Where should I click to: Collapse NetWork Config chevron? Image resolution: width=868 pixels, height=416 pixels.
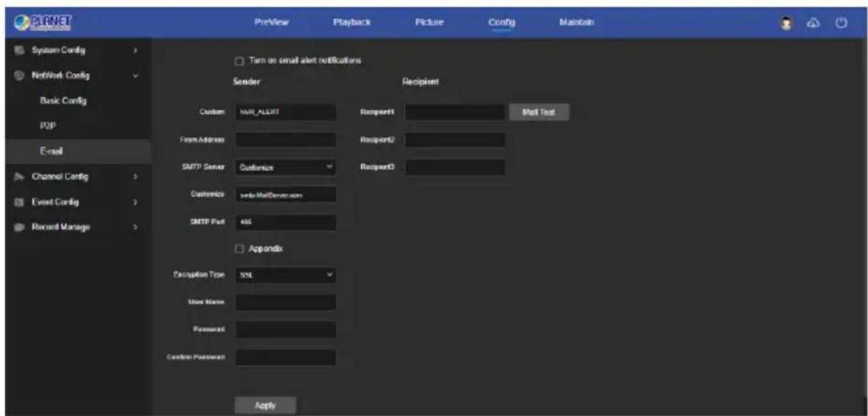[135, 75]
